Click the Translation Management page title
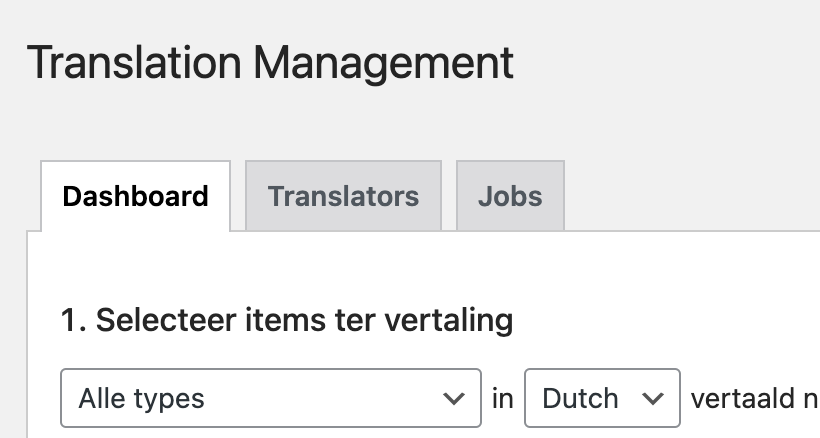The height and width of the screenshot is (438, 820). [270, 62]
